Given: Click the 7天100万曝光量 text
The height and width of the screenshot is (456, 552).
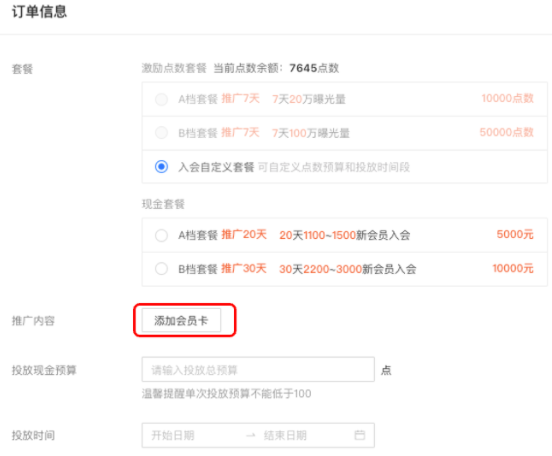Looking at the screenshot, I should pyautogui.click(x=311, y=133).
